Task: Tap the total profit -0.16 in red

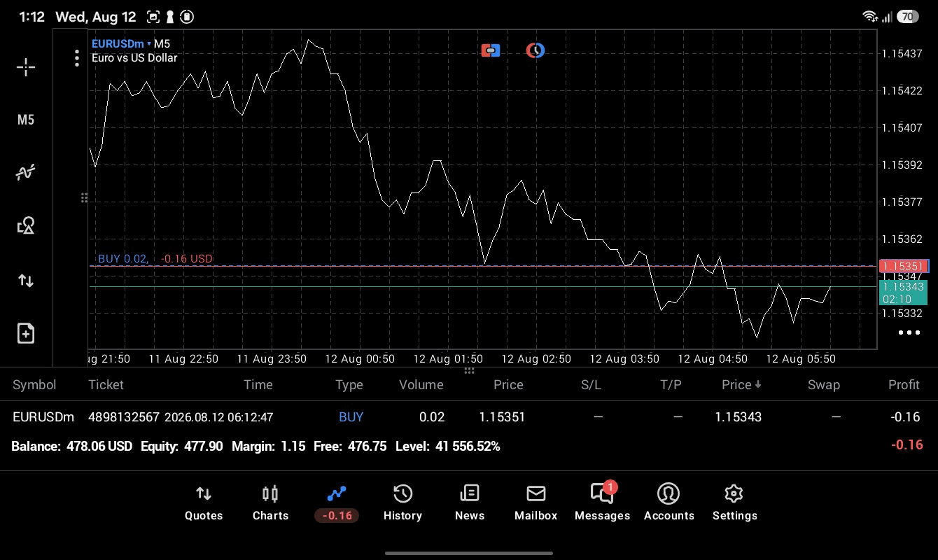Action: 906,444
